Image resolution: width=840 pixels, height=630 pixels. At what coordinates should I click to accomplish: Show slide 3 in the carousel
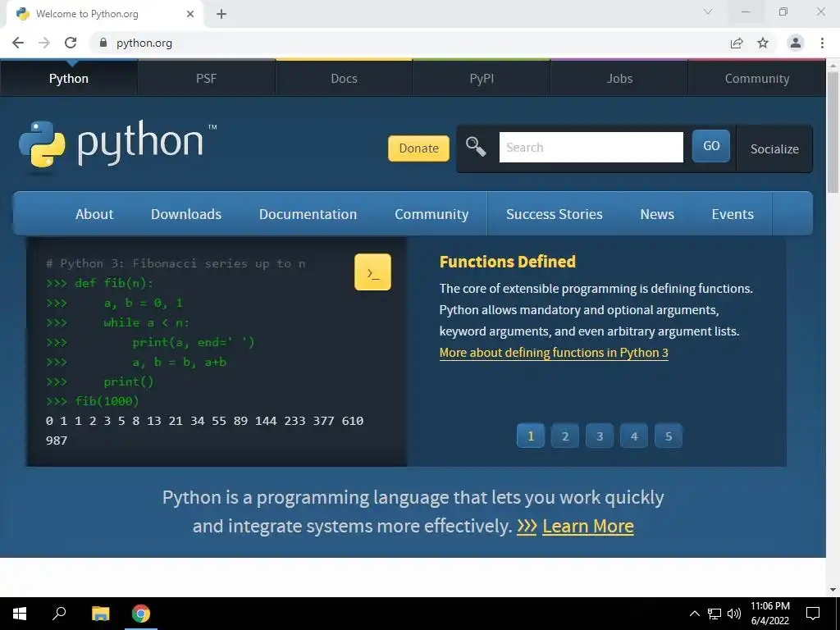600,436
